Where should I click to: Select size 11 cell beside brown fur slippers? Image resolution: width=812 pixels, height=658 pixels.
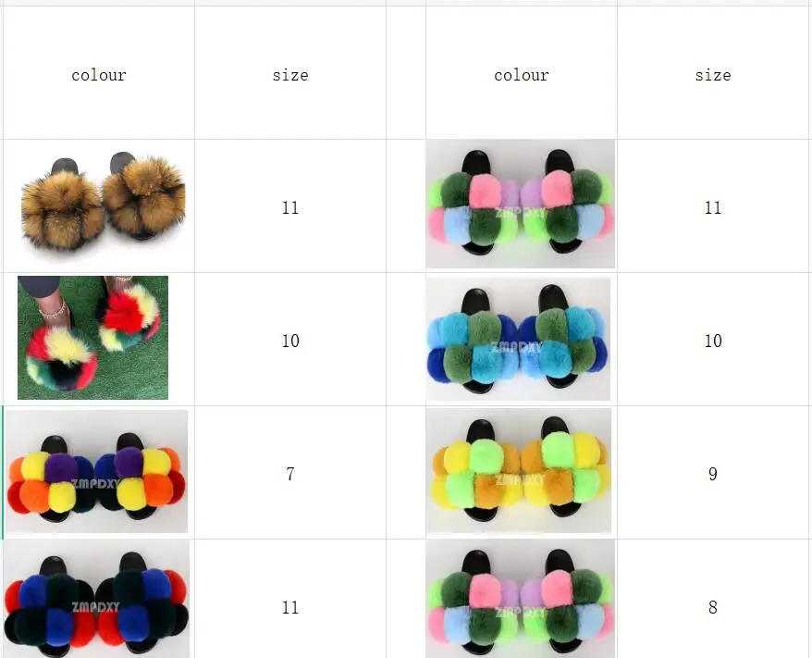290,206
